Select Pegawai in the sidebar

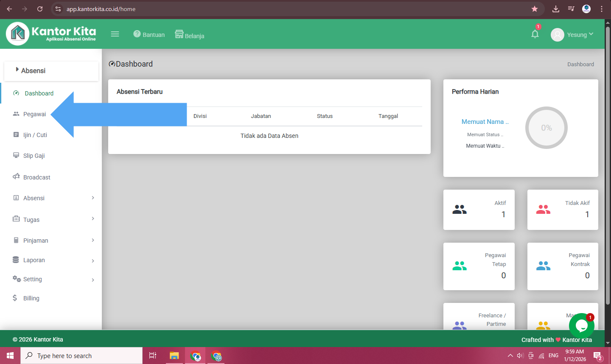pyautogui.click(x=34, y=114)
